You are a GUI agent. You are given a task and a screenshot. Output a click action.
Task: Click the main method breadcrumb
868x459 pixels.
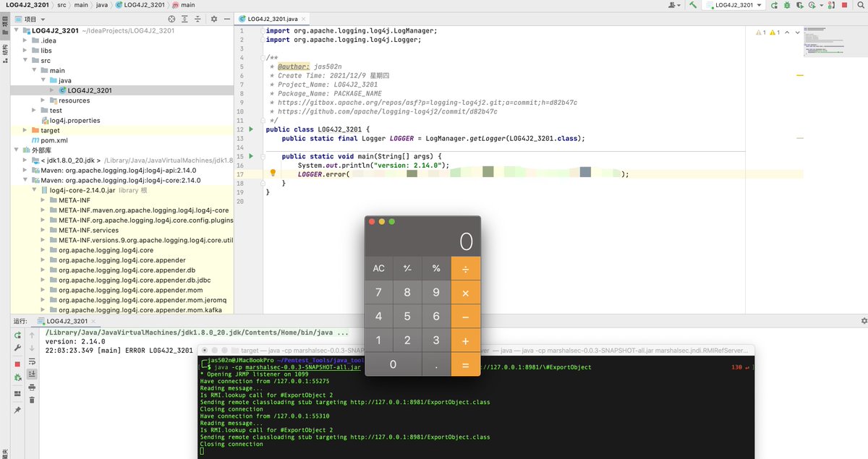click(x=183, y=5)
